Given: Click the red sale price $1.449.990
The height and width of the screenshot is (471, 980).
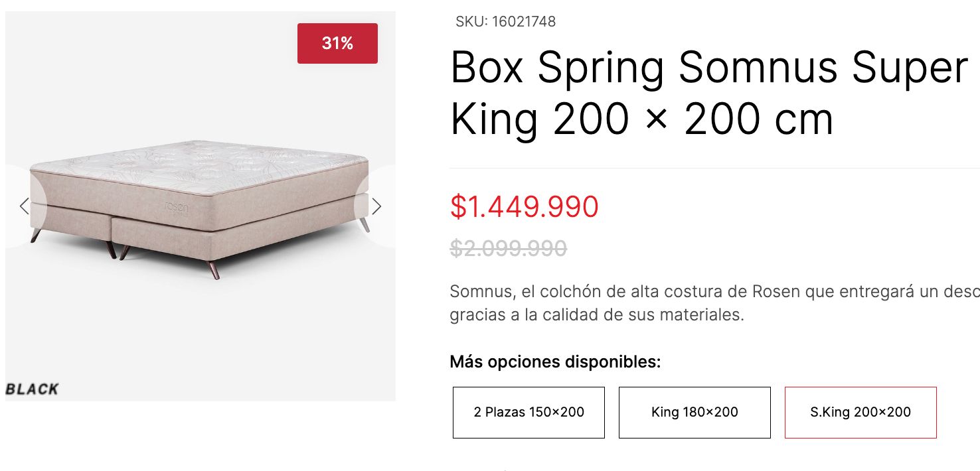Looking at the screenshot, I should click(x=525, y=206).
